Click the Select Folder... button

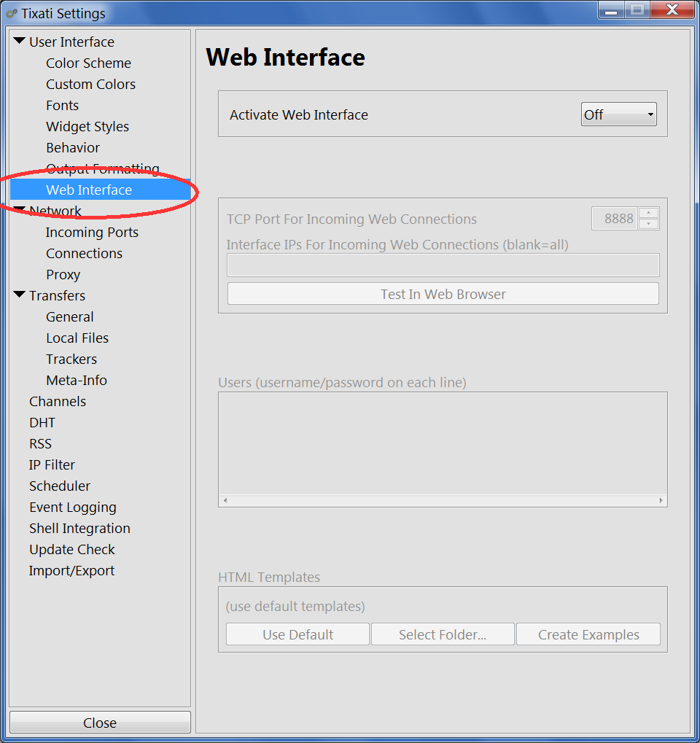pyautogui.click(x=443, y=634)
